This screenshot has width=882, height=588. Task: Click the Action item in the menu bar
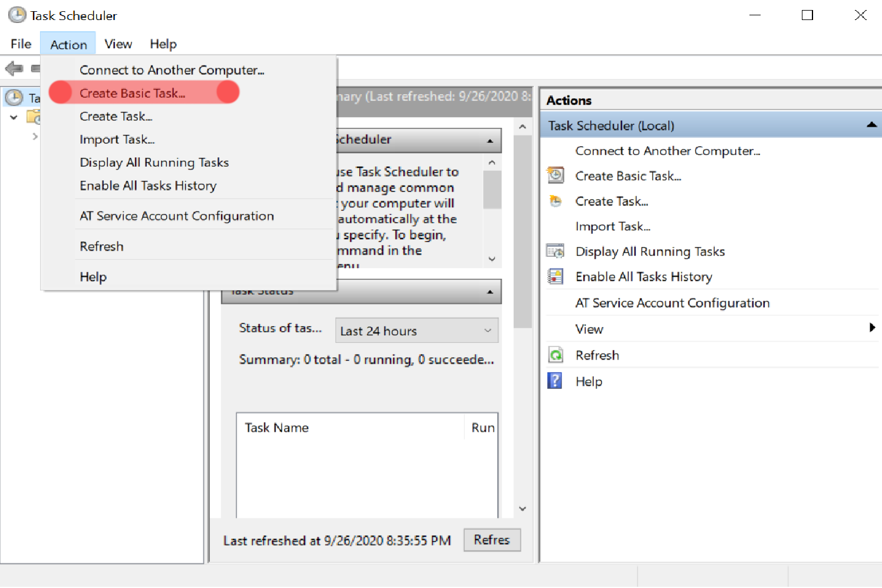(68, 44)
